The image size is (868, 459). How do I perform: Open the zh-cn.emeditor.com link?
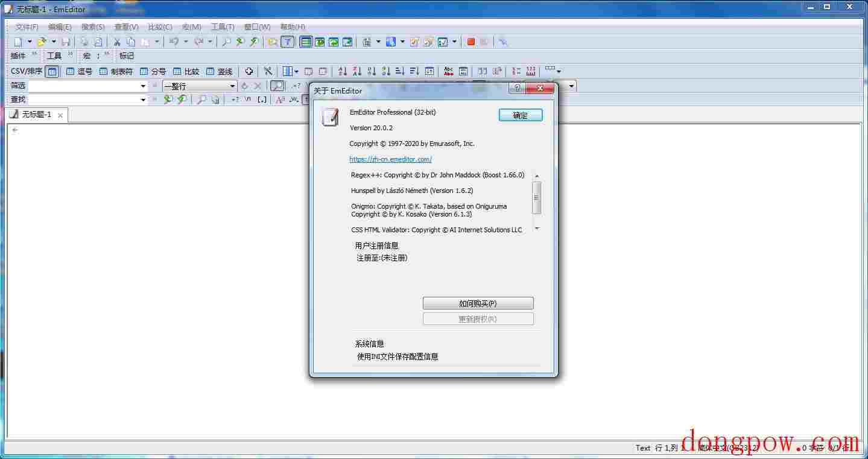391,159
